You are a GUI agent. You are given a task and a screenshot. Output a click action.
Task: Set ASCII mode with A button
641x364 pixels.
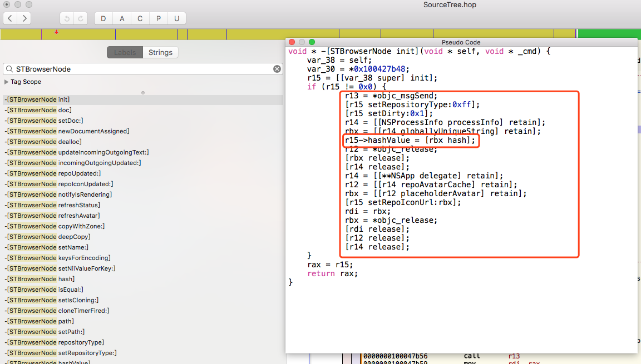(x=122, y=18)
